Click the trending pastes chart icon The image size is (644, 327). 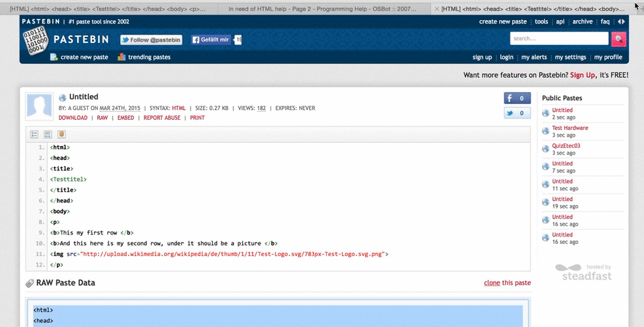pyautogui.click(x=121, y=57)
